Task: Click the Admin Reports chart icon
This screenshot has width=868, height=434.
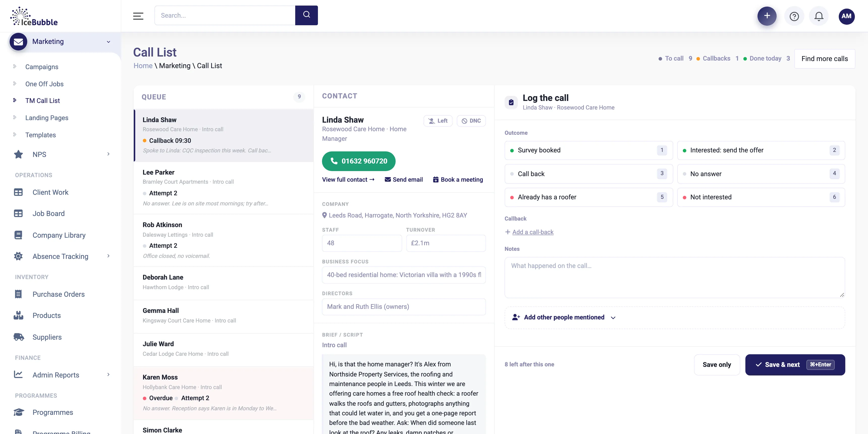Action: pos(18,374)
